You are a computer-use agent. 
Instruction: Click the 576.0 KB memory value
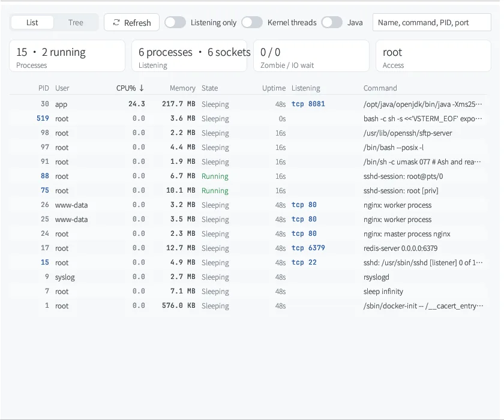[179, 305]
